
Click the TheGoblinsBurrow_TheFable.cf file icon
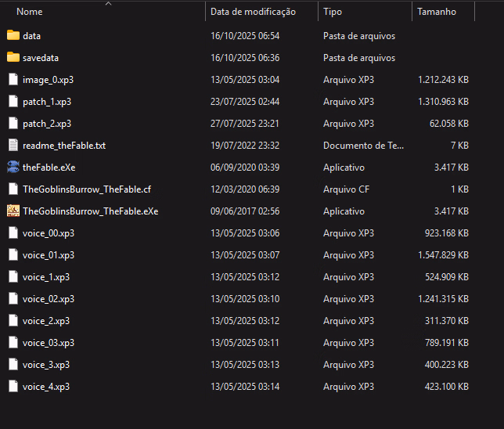(x=13, y=189)
